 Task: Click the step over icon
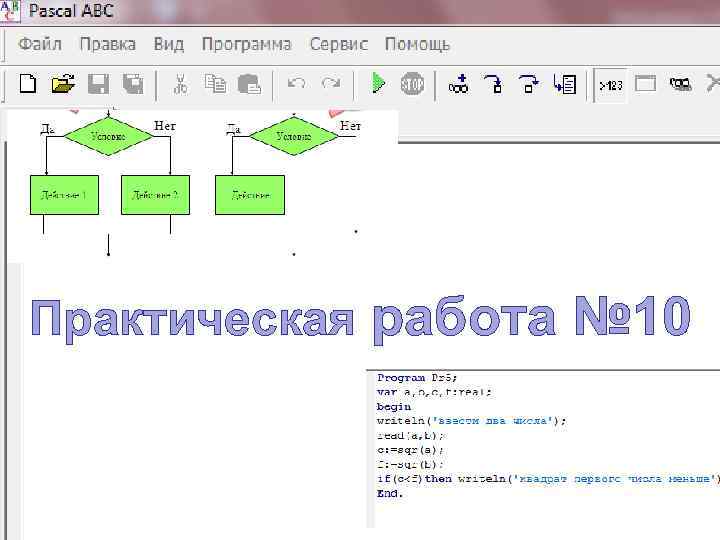[528, 84]
